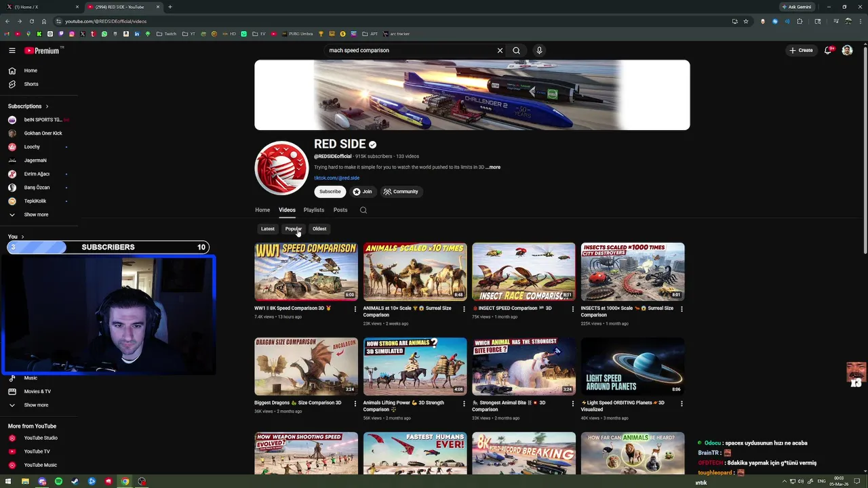Click the Join membership button

pyautogui.click(x=362, y=192)
